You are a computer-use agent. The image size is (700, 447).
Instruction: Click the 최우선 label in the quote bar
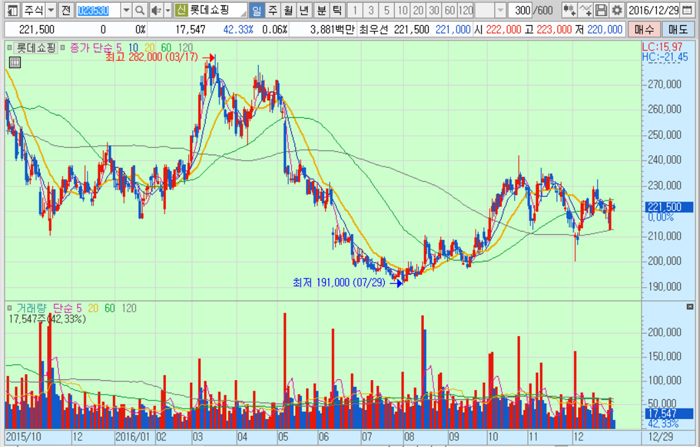(x=375, y=30)
